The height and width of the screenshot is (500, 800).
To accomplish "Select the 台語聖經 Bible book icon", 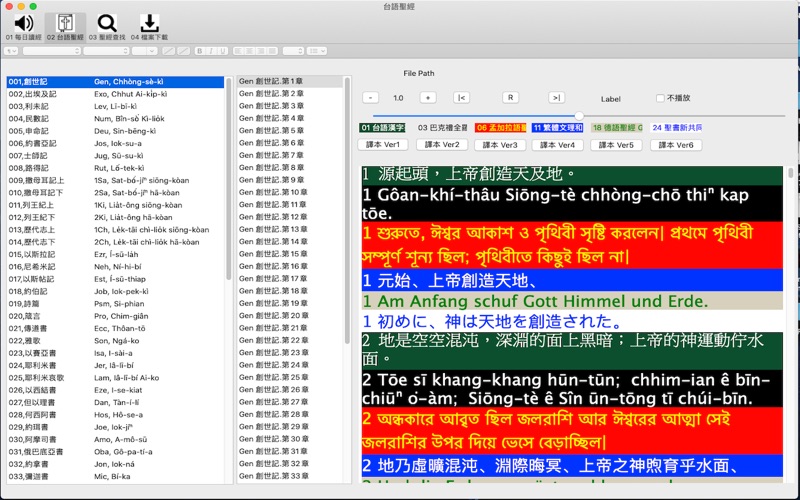I will (x=66, y=23).
